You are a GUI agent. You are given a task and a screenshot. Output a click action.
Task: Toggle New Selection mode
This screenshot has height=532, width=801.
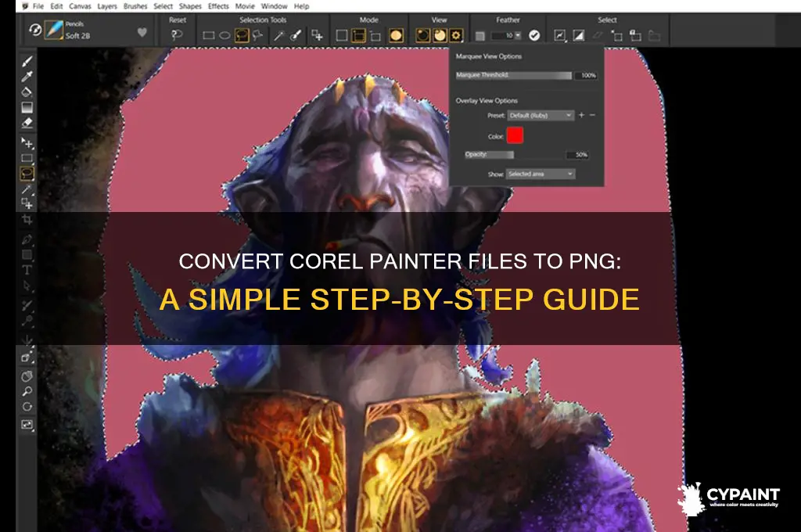coord(342,35)
